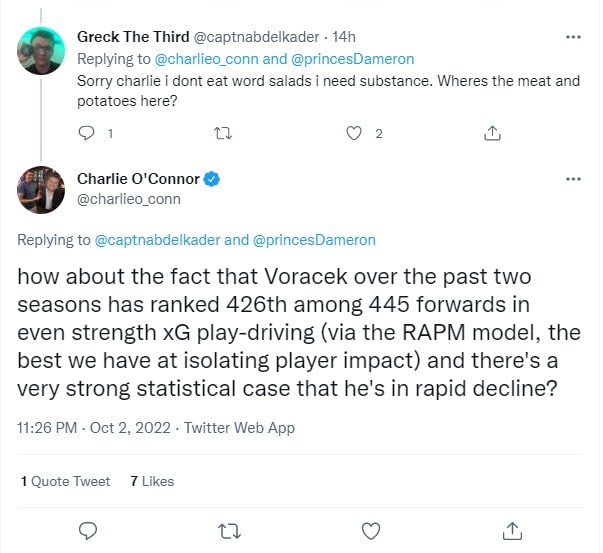The height and width of the screenshot is (553, 603).
Task: Reply to Greck The Third's tweet
Action: click(86, 133)
